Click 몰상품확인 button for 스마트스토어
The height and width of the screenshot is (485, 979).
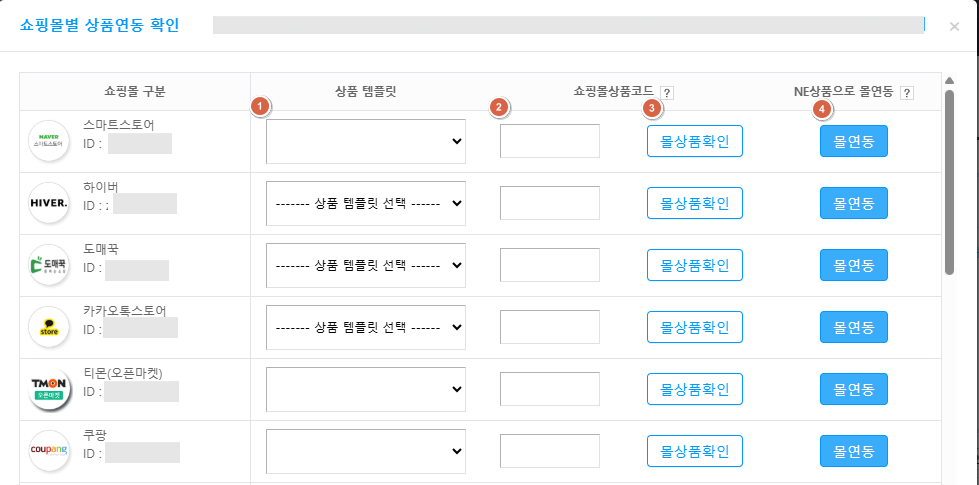click(695, 141)
